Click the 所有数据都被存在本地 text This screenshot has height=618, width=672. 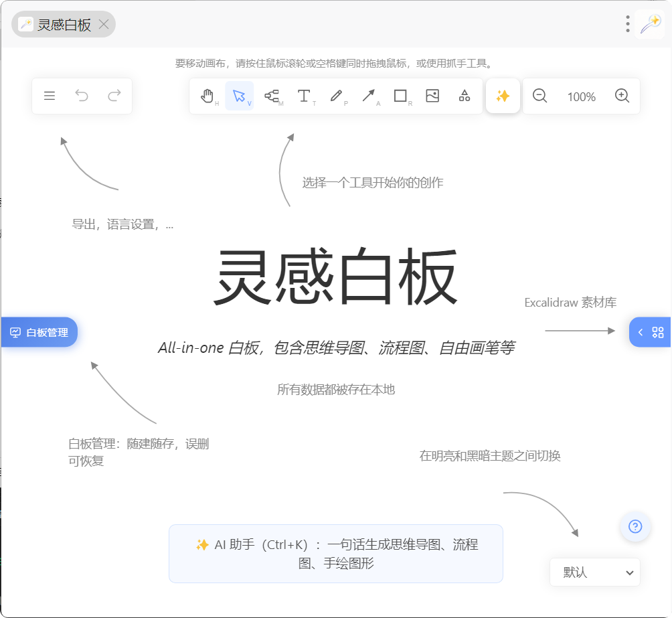click(336, 390)
